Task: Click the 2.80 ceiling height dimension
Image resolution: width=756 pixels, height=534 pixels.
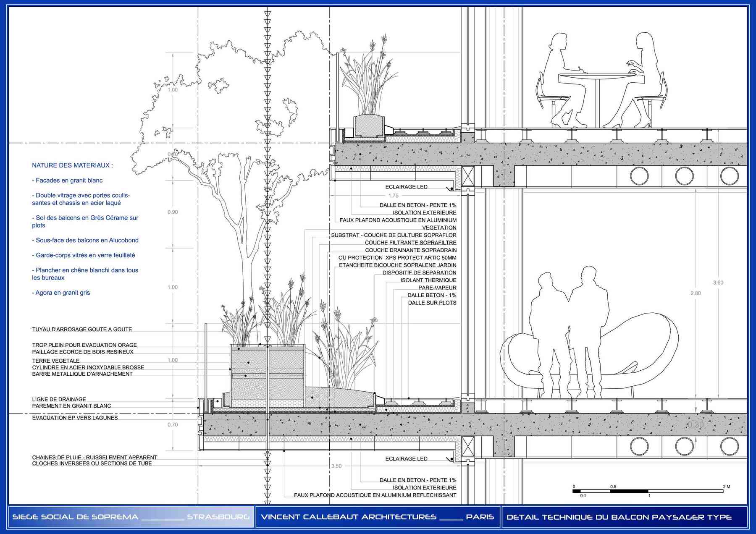Action: [695, 293]
